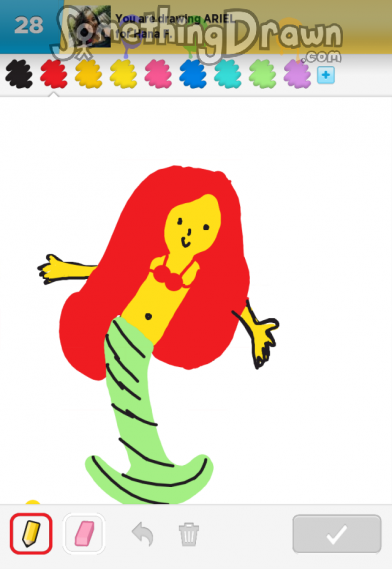The image size is (392, 569).
Task: Select the yellow color swatch
Action: pos(123,74)
